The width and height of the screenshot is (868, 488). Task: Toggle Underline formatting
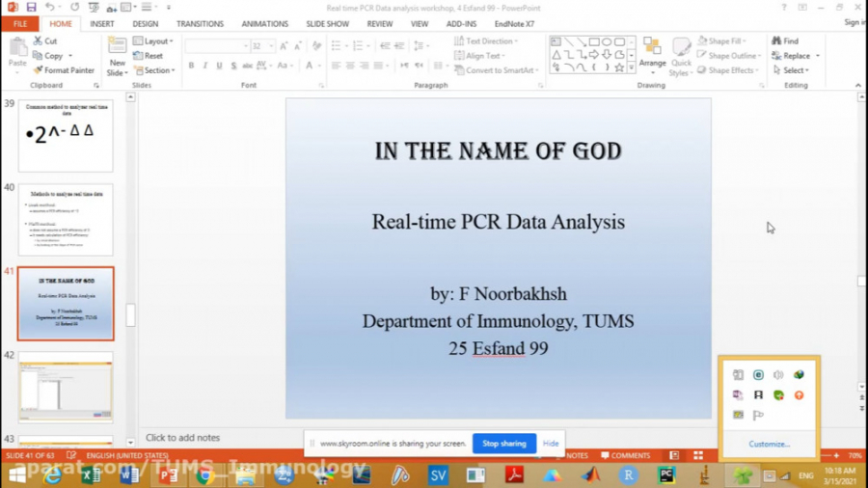click(219, 66)
